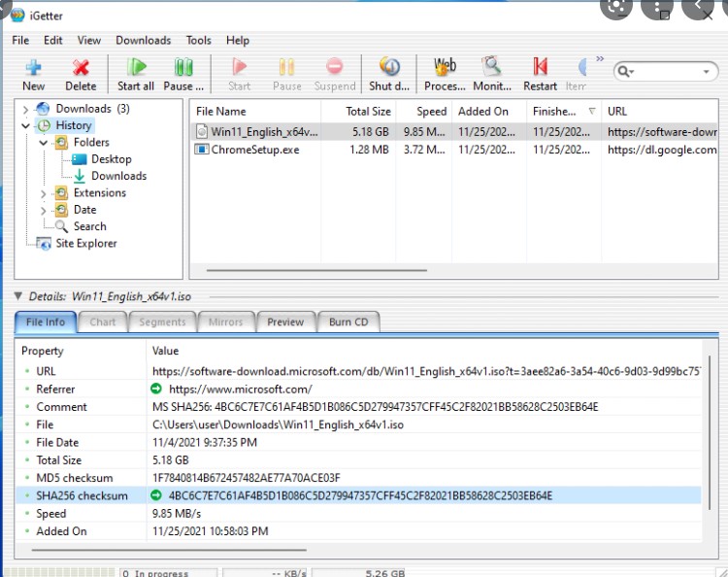
Task: Click the Pause all toolbar icon
Action: [x=183, y=67]
